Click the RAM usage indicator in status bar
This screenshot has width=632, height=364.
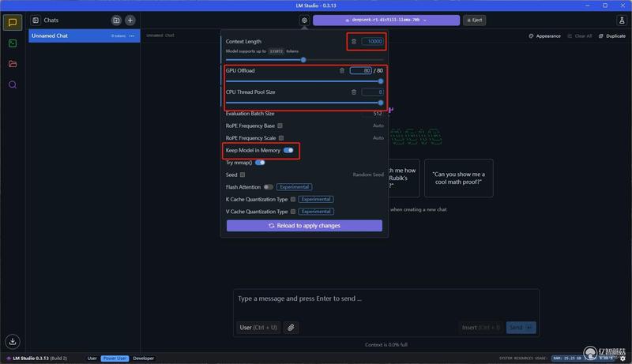pos(567,358)
